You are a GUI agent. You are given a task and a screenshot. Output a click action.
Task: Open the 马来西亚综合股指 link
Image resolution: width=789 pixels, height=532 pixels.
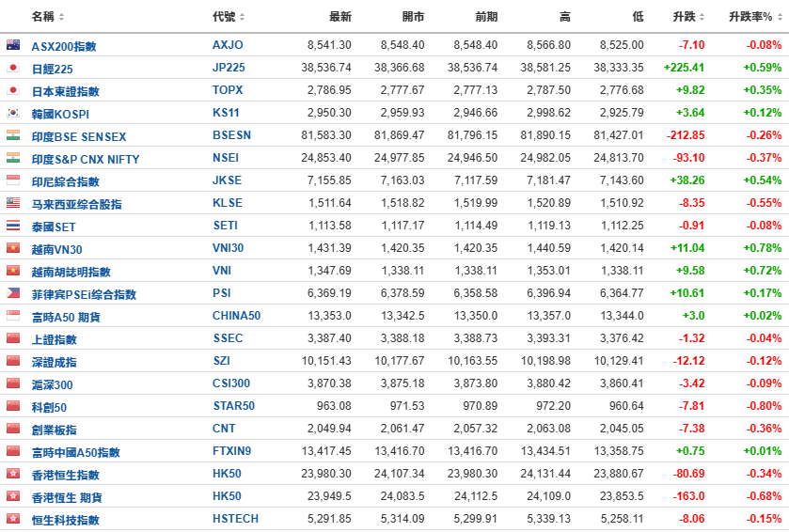76,204
